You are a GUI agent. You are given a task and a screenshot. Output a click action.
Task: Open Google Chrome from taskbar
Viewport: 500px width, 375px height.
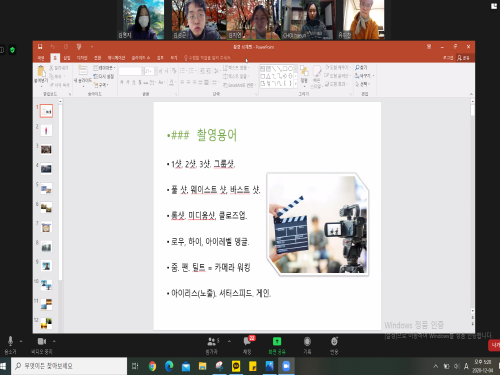152,366
